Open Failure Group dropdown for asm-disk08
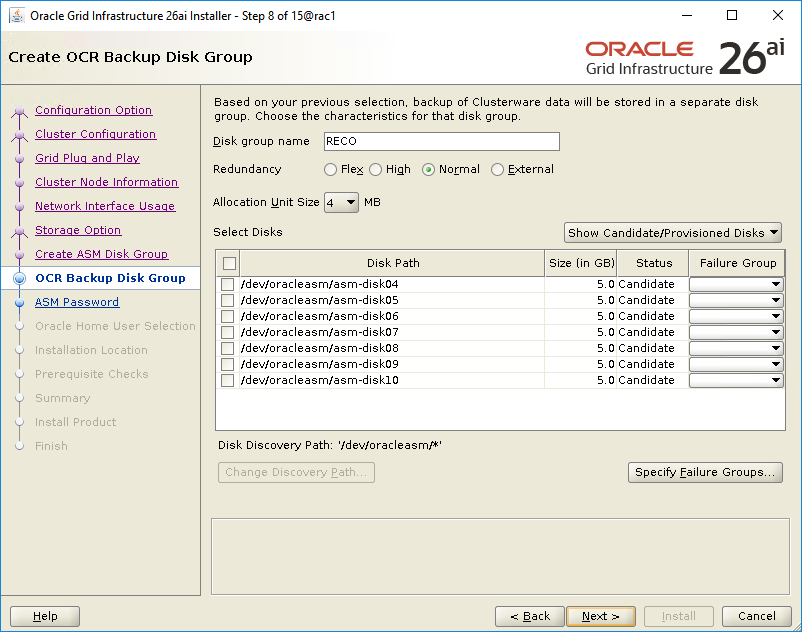This screenshot has width=802, height=632. 736,348
